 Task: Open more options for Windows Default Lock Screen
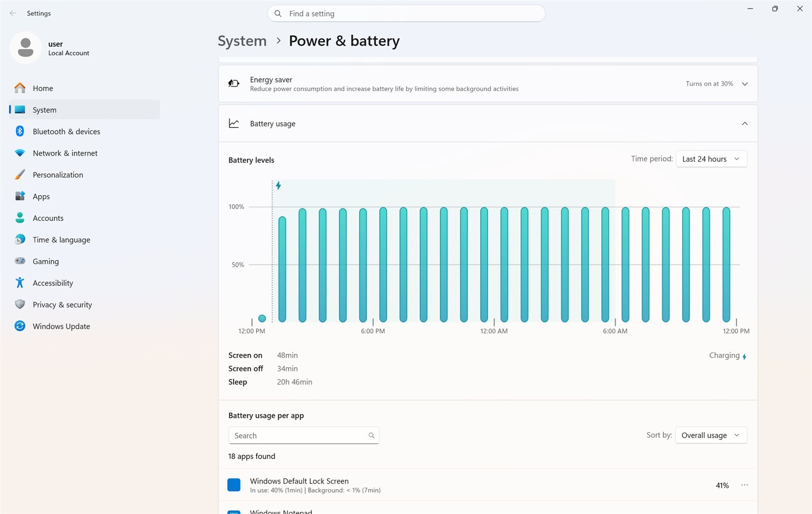click(745, 485)
